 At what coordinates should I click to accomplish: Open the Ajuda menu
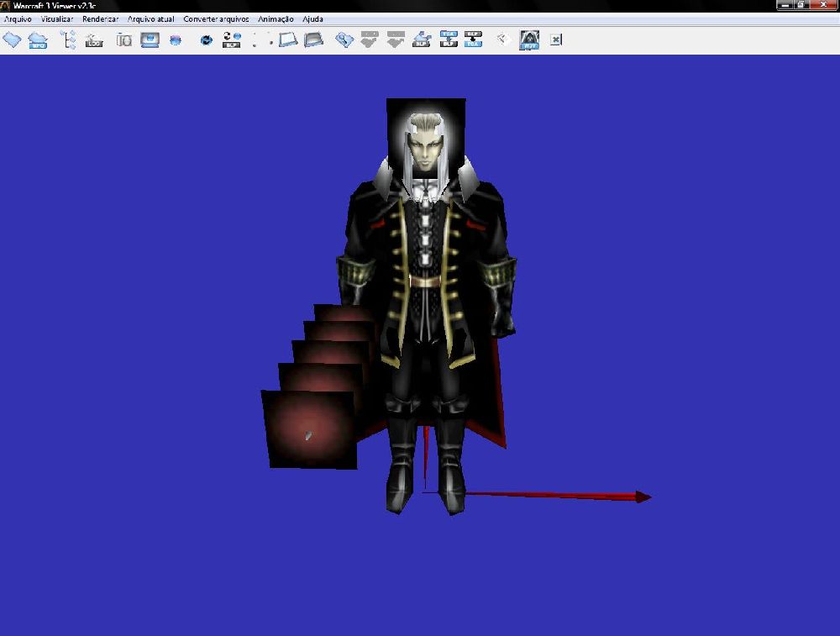point(312,18)
